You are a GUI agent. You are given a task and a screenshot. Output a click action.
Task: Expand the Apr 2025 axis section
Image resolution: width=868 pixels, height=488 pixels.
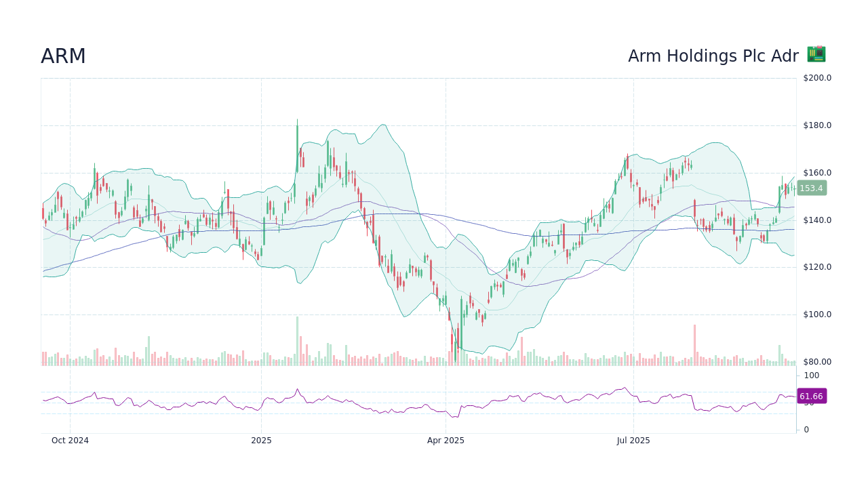pyautogui.click(x=446, y=441)
